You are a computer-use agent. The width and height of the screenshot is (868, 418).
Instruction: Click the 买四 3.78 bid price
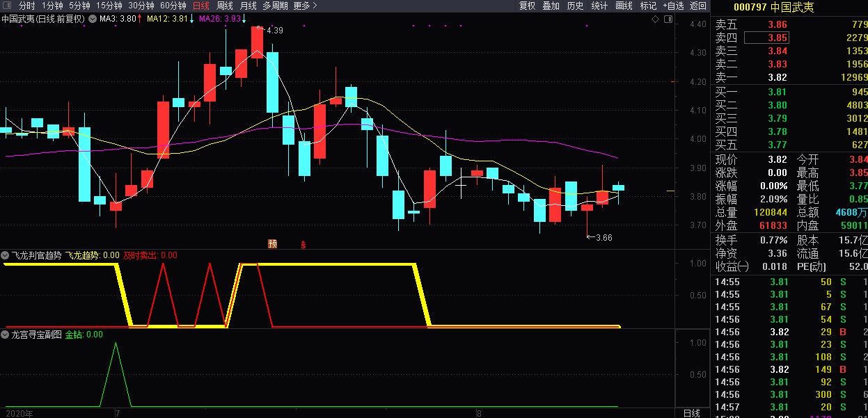coord(778,131)
